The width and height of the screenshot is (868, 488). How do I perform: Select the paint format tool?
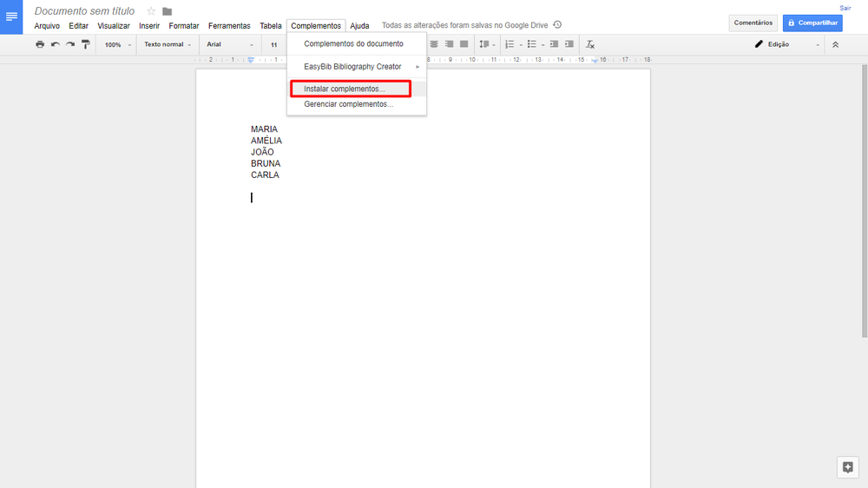[x=85, y=44]
